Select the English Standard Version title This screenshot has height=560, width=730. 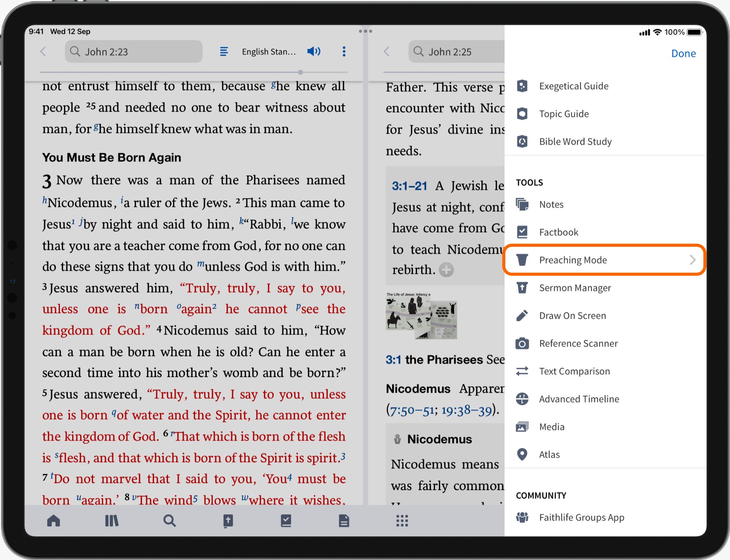[x=269, y=51]
